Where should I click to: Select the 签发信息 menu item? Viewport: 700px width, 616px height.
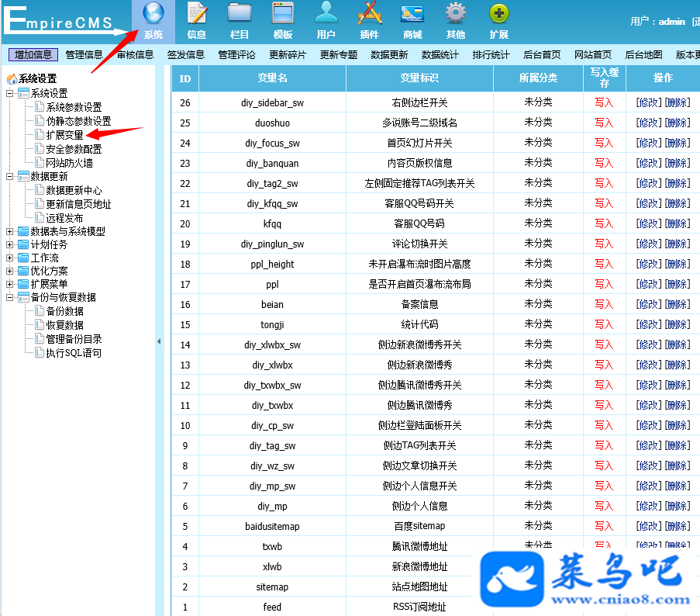coord(186,54)
